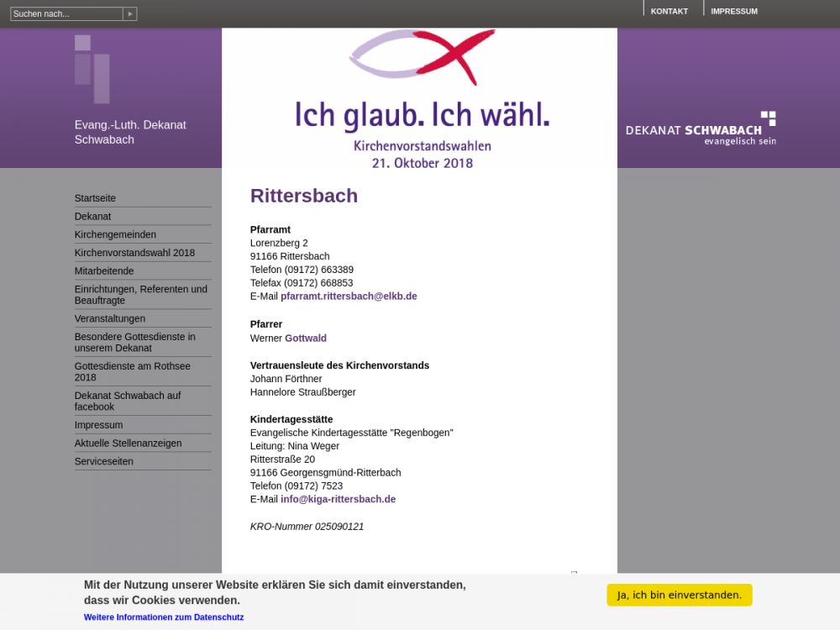840x630 pixels.
Task: Open the KONTAKT page
Action: click(x=669, y=12)
